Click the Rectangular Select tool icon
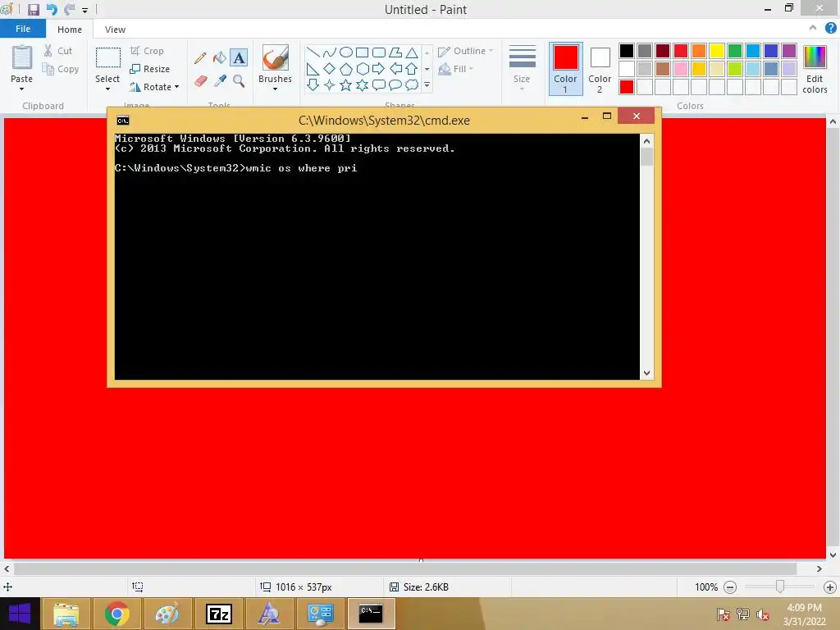The height and width of the screenshot is (630, 840). pos(107,58)
